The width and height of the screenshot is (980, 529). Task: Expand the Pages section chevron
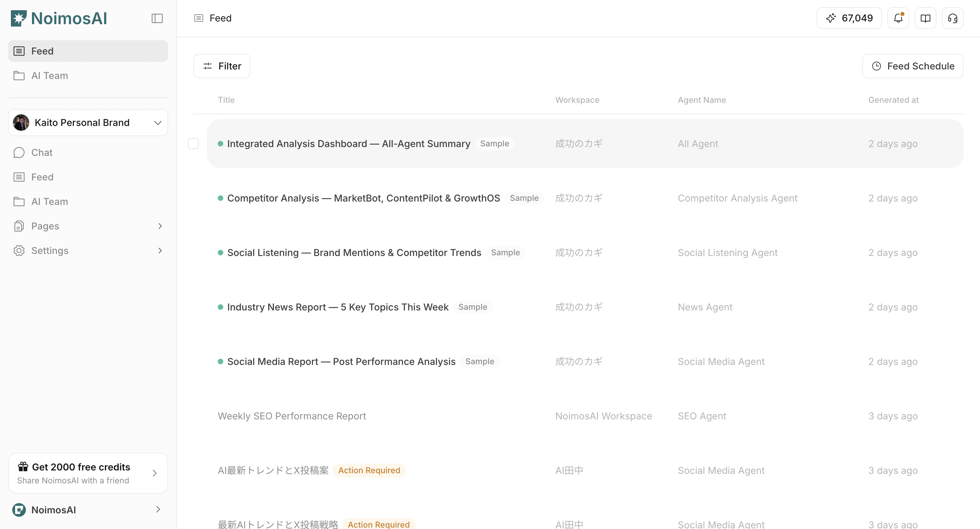click(x=160, y=226)
